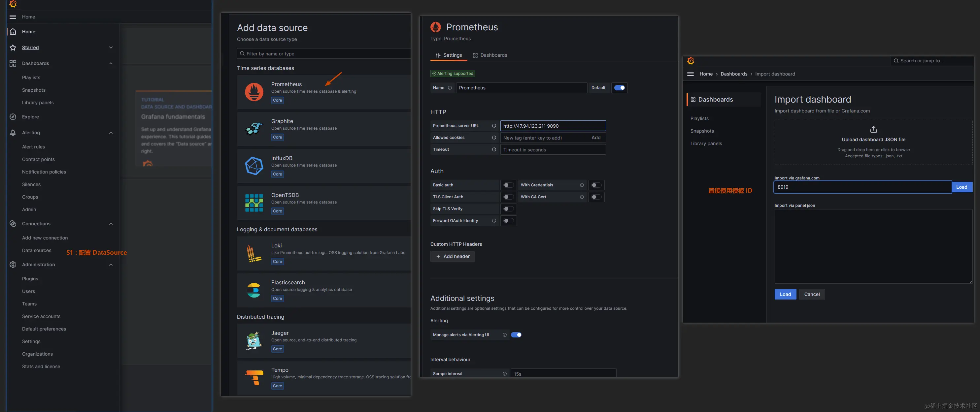The height and width of the screenshot is (412, 980).
Task: Open Data sources in the sidebar
Action: click(37, 250)
